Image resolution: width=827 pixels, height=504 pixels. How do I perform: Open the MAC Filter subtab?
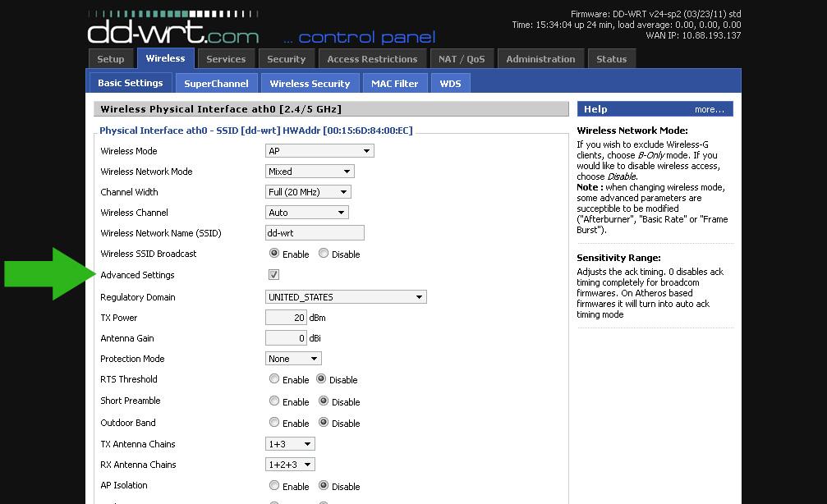tap(394, 83)
